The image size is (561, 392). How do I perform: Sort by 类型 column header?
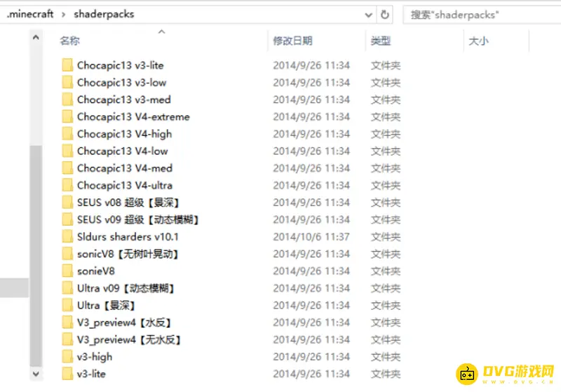pos(381,41)
